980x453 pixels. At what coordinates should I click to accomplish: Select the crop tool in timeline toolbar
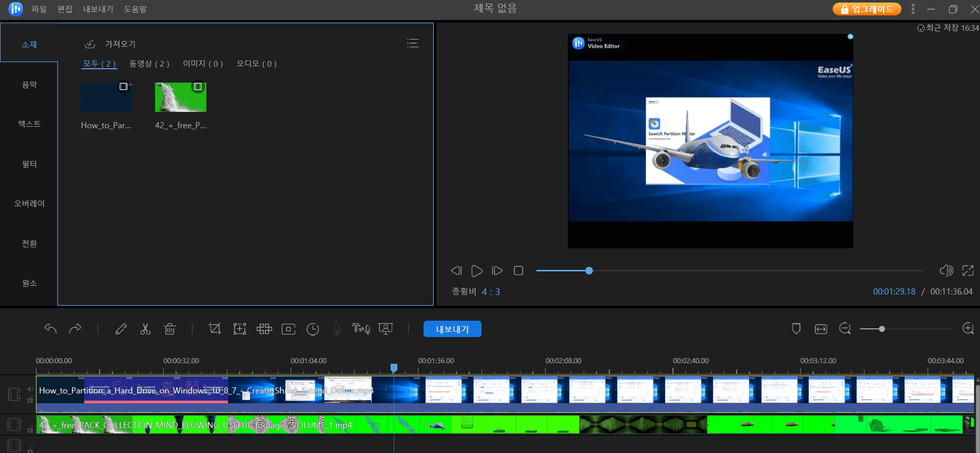[215, 329]
